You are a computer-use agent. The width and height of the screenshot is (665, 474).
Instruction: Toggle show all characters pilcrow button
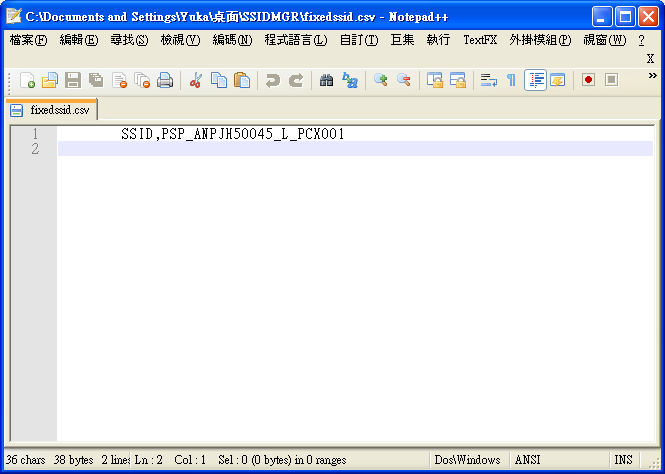click(511, 80)
